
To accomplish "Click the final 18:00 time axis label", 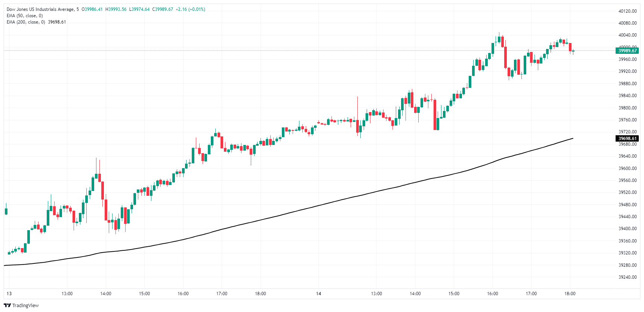I will (570, 294).
